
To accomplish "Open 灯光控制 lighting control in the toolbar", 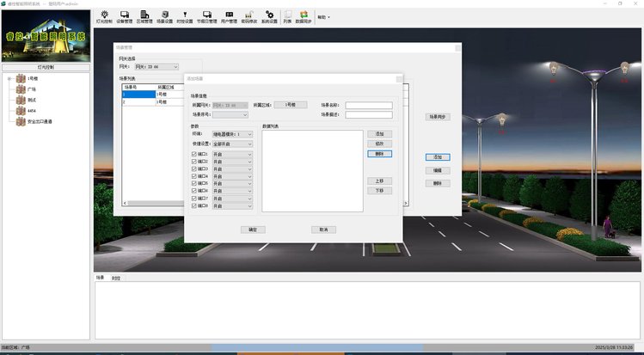I will coord(105,15).
